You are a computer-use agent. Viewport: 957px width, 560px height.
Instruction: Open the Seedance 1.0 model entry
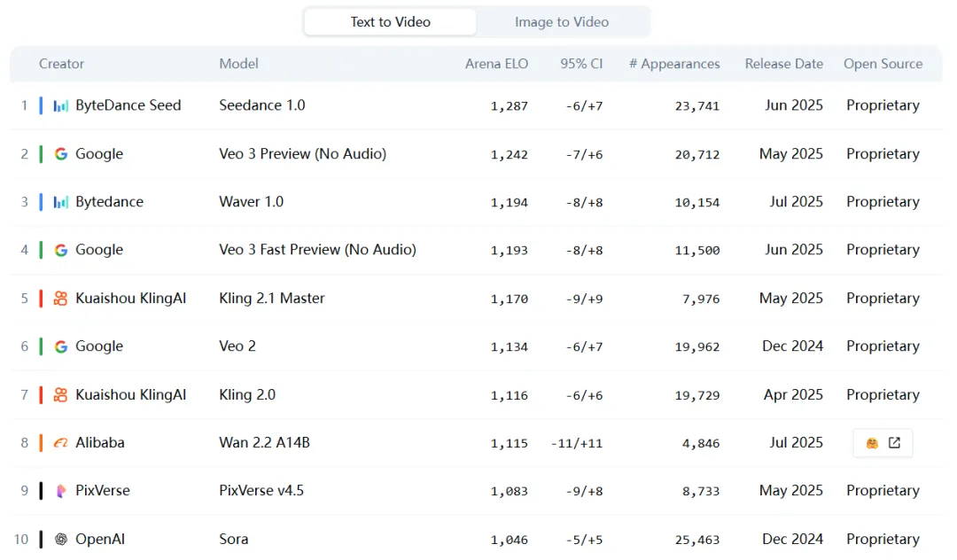pos(262,105)
